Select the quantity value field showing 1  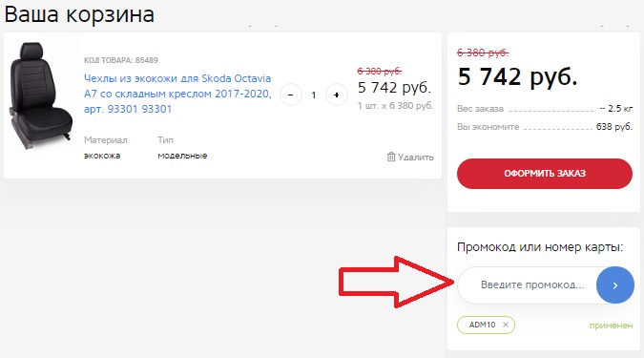pyautogui.click(x=313, y=95)
